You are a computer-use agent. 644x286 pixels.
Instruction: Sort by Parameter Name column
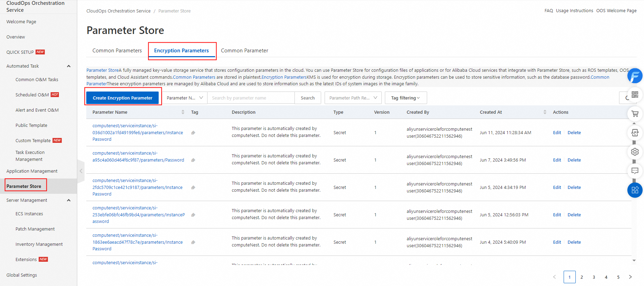[183, 112]
